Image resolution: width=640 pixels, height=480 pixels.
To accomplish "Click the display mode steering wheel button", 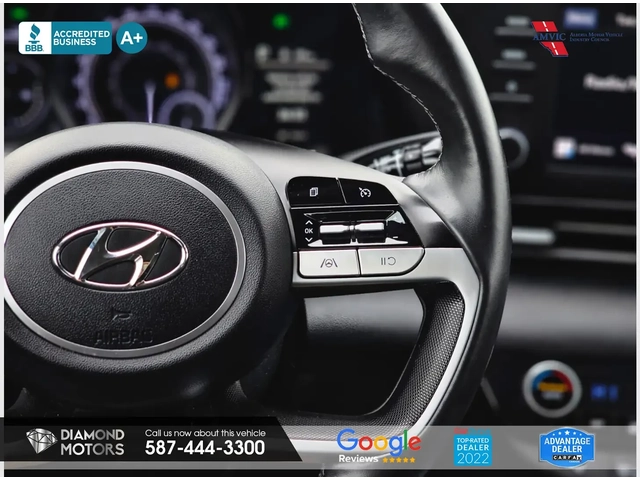I will (x=314, y=191).
